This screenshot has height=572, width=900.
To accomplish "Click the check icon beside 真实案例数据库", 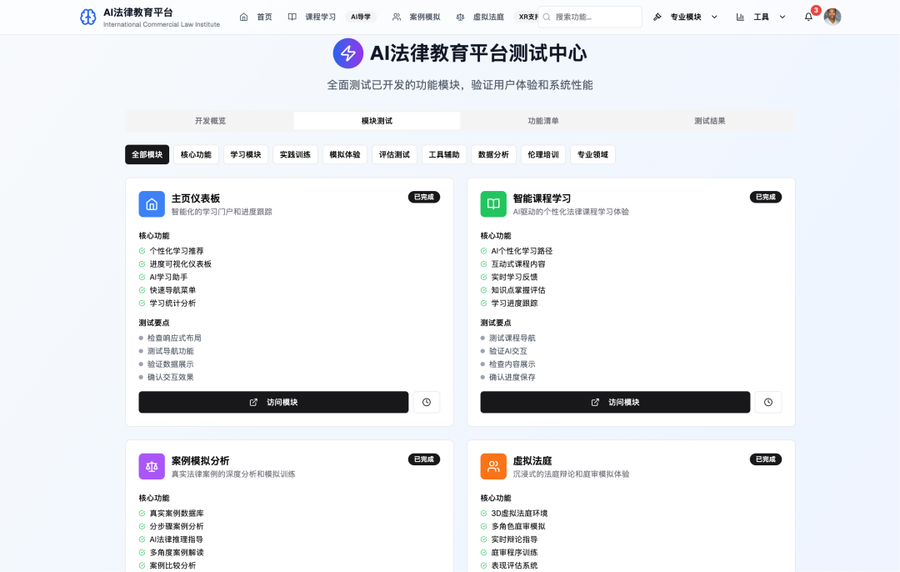I will click(x=142, y=513).
